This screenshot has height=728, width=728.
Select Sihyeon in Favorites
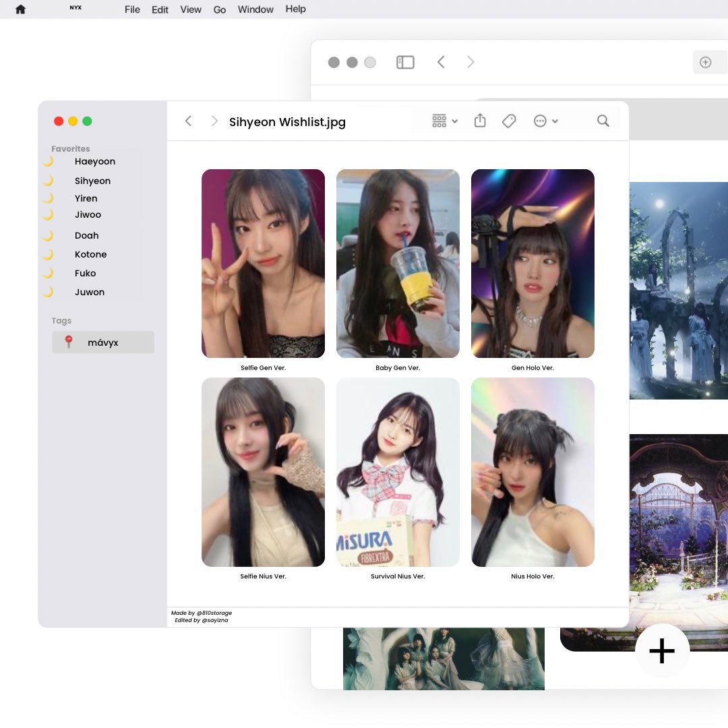coord(92,181)
